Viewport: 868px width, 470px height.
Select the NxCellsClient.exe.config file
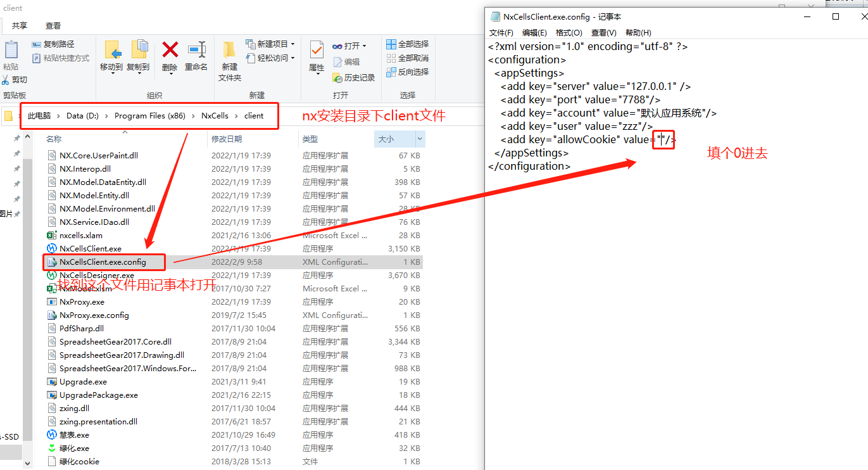(103, 262)
